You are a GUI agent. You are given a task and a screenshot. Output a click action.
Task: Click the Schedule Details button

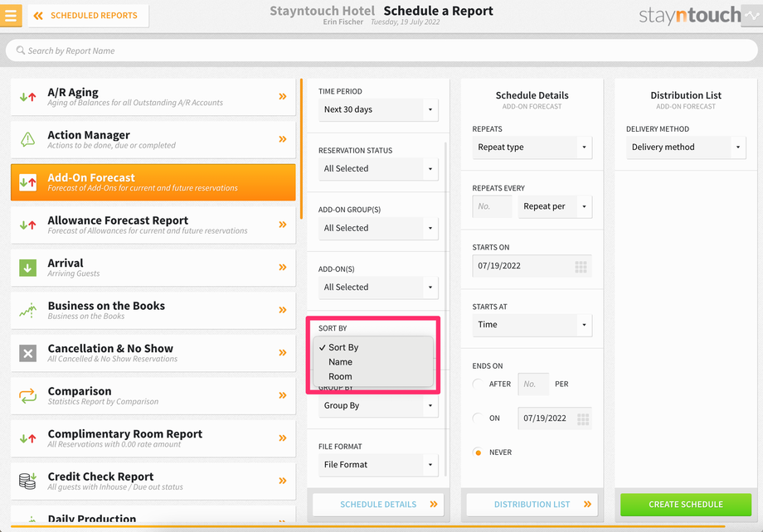pos(378,505)
